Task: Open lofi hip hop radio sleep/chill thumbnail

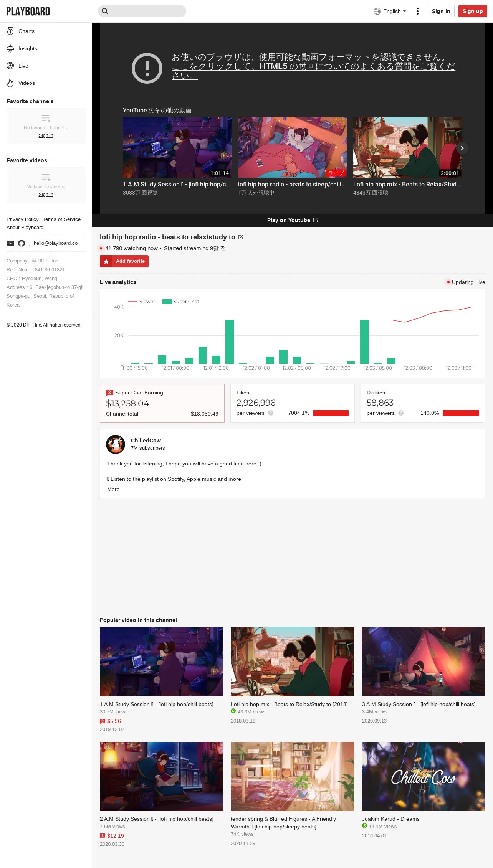Action: pyautogui.click(x=293, y=147)
